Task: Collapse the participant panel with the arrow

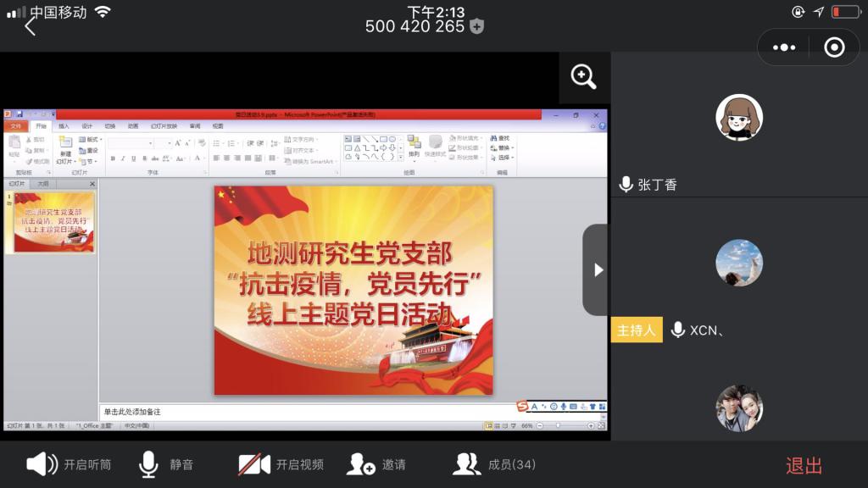Action: (x=597, y=270)
